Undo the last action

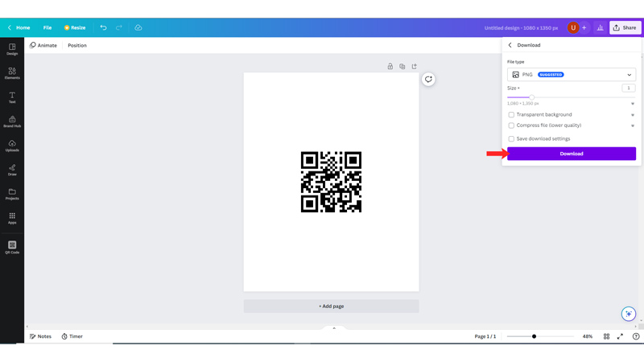(x=103, y=27)
